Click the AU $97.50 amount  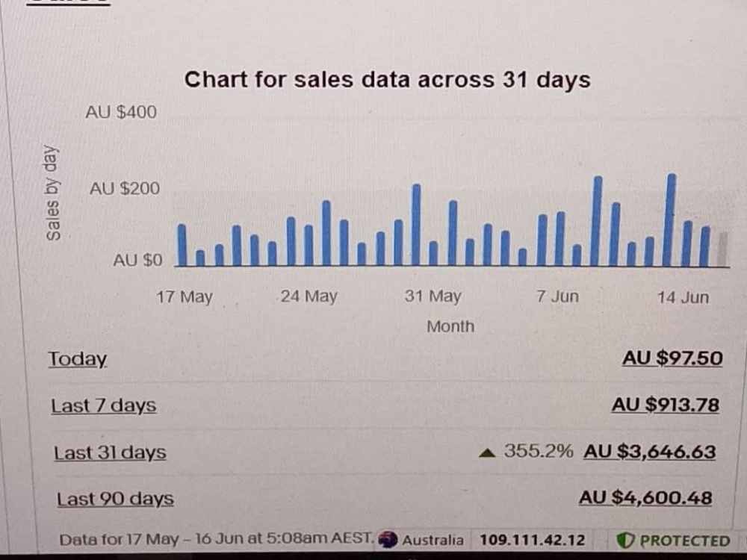(x=672, y=358)
